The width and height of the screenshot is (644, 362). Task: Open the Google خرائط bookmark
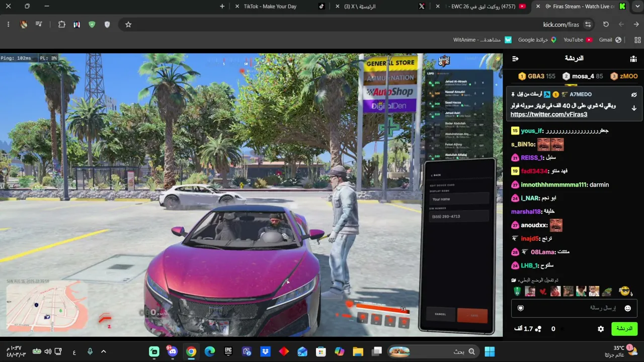coord(537,40)
